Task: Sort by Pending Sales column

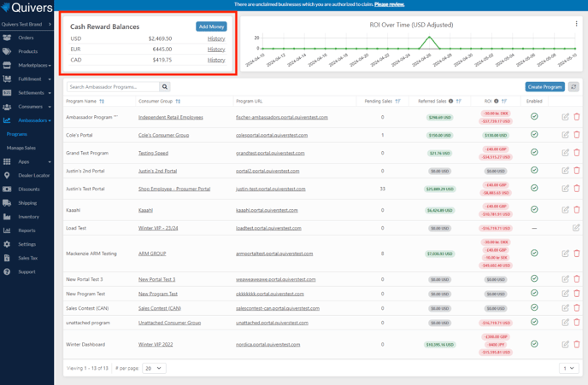Action: click(397, 101)
